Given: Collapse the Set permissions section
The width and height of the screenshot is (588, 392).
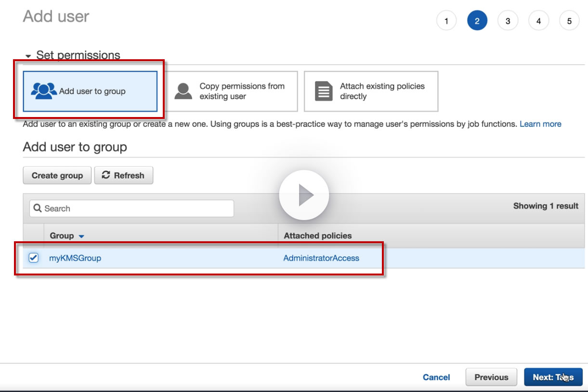Looking at the screenshot, I should tap(28, 56).
